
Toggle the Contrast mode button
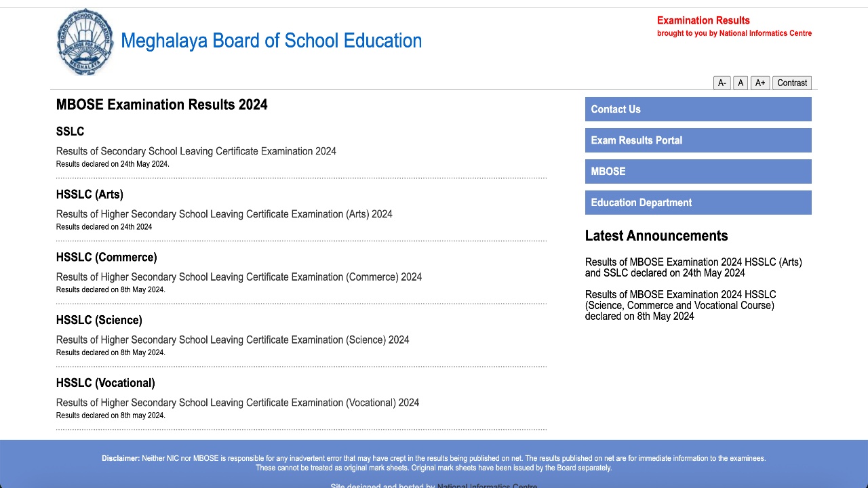792,83
